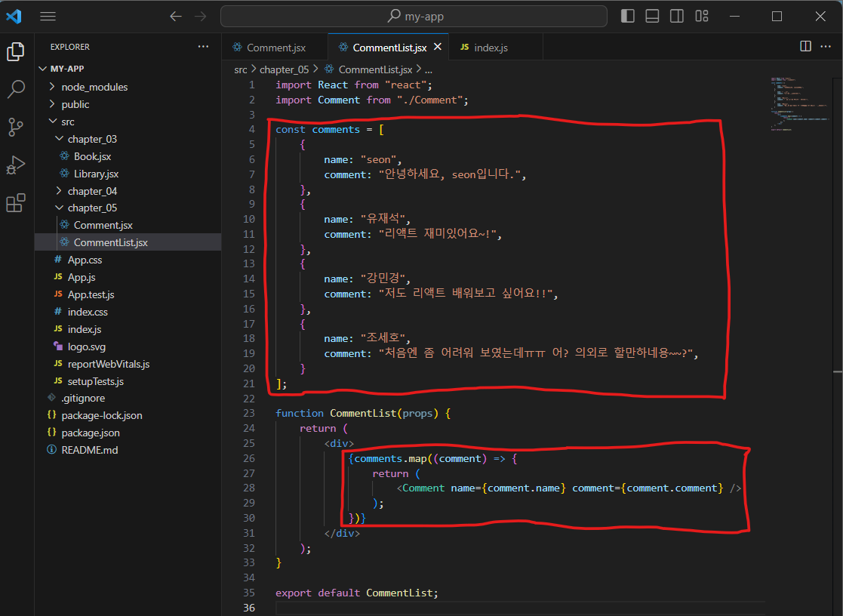The width and height of the screenshot is (843, 616).
Task: Open the Search view icon
Action: tap(16, 89)
